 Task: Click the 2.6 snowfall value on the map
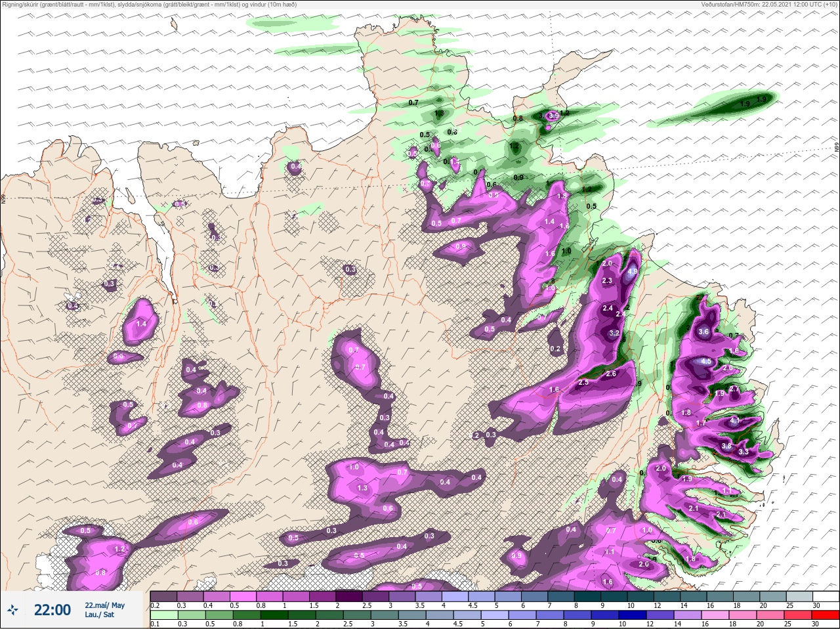(x=611, y=374)
